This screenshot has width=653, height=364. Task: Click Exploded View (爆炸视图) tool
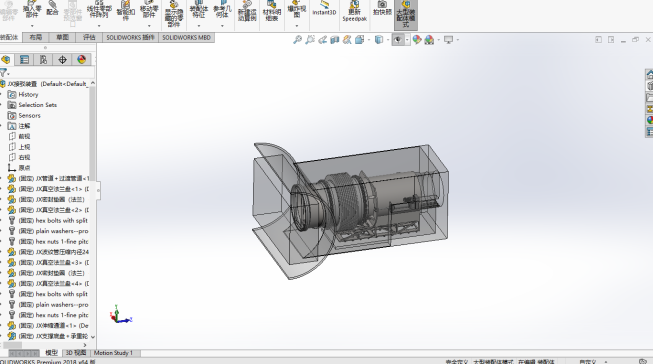click(x=297, y=10)
